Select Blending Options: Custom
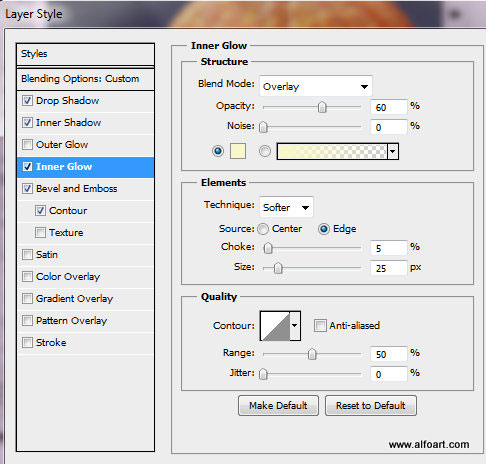Image resolution: width=486 pixels, height=464 pixels. 85,79
